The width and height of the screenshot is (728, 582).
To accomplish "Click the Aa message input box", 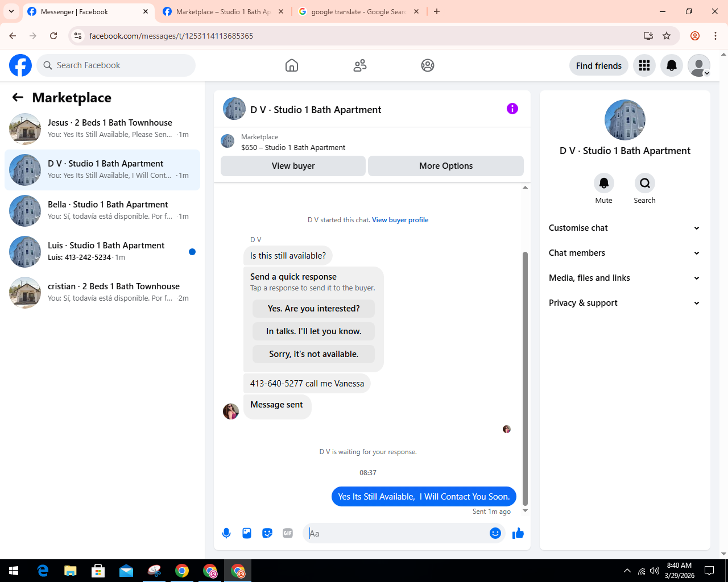I will pyautogui.click(x=397, y=533).
